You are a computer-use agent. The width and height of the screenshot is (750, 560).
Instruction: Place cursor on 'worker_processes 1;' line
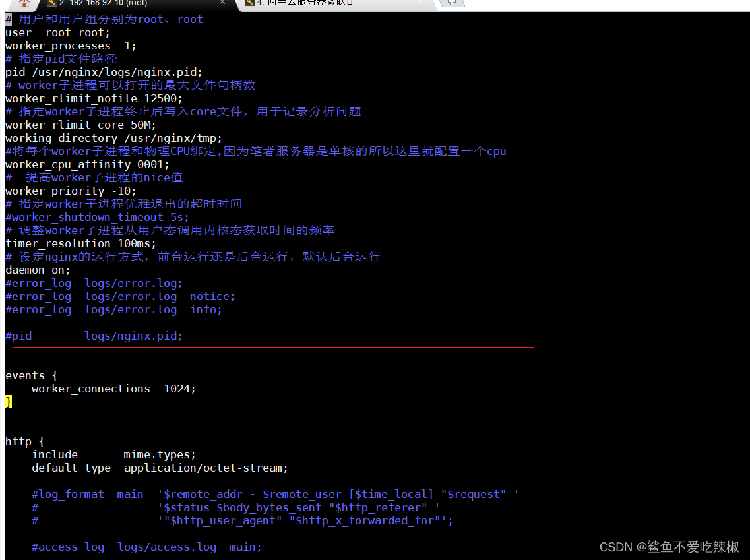[x=71, y=46]
